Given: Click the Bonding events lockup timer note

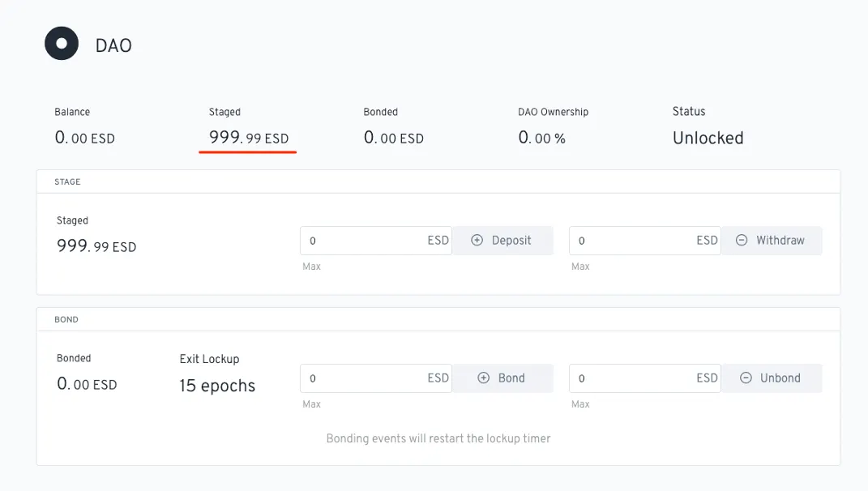Looking at the screenshot, I should click(438, 438).
